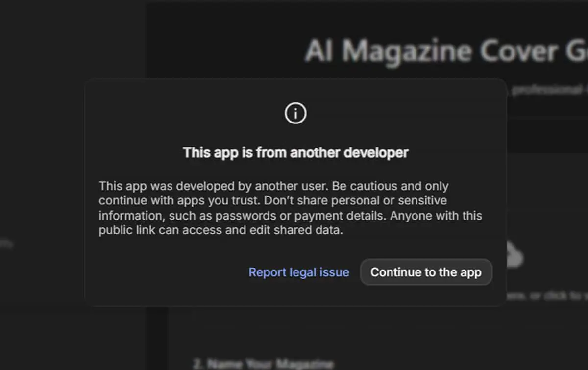Click the blurred text in left sidebar
Viewport: 588px width, 370px height.
[x=6, y=244]
